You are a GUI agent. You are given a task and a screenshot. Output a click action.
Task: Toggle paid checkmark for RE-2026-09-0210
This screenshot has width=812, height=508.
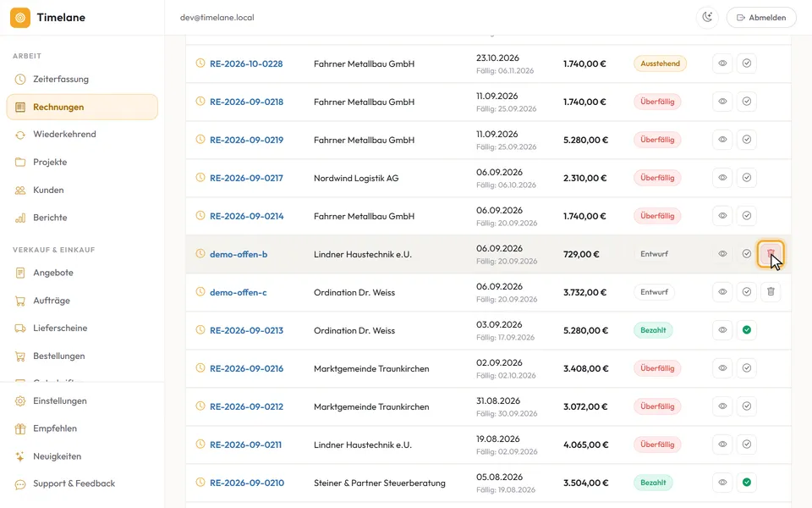point(747,483)
